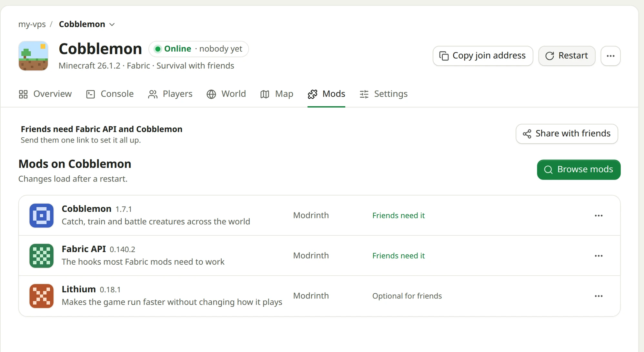Screen dimensions: 644x352
Task: Click the Console terminal icon
Action: [91, 94]
